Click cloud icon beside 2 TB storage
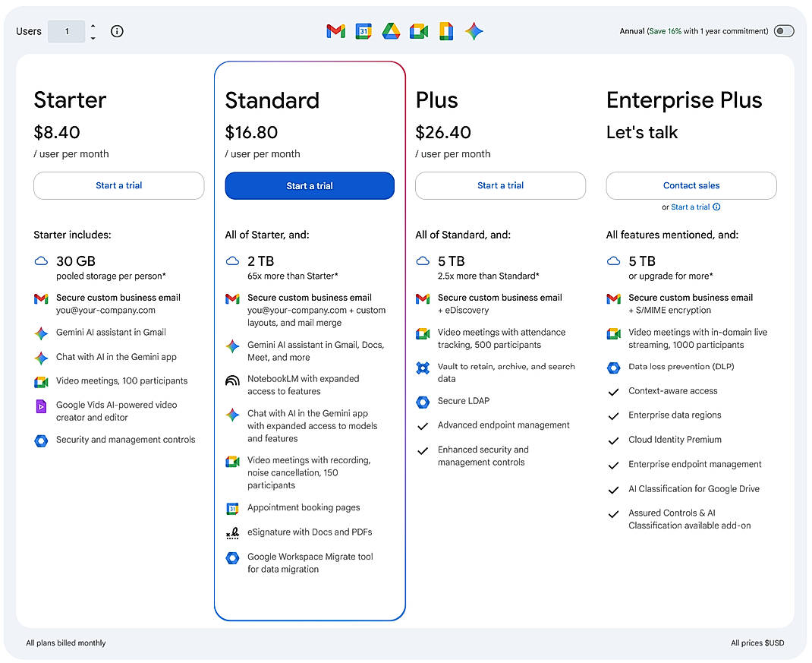 (x=232, y=260)
